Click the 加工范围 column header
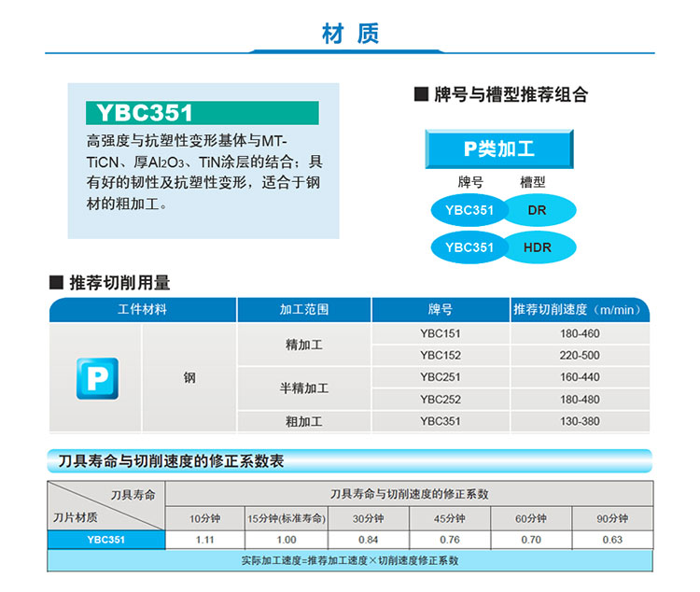Viewport: 700px width, 592px height. point(304,309)
